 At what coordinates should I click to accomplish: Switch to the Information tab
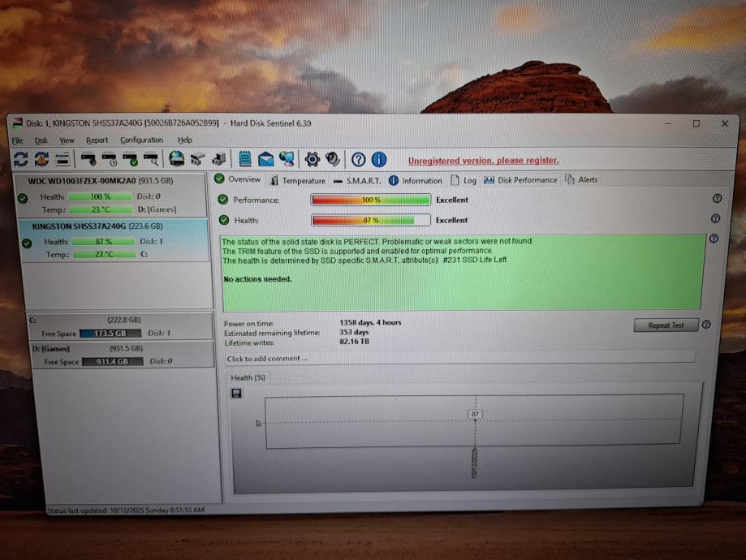(x=416, y=180)
